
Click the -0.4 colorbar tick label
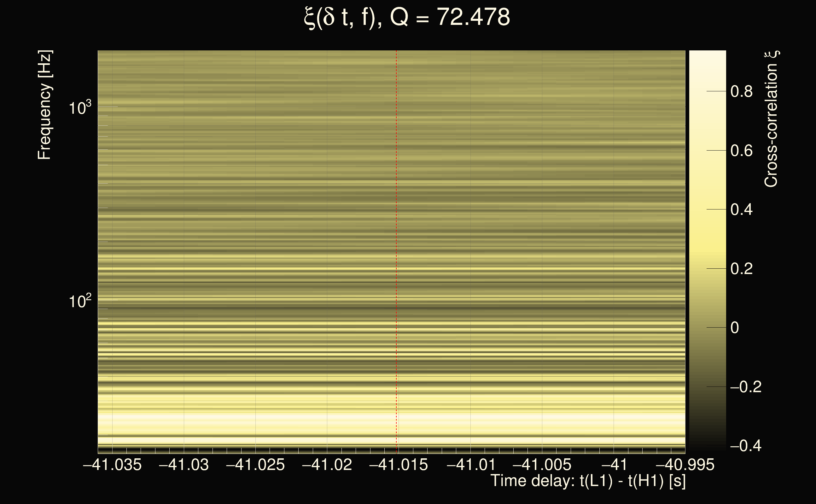coord(746,446)
